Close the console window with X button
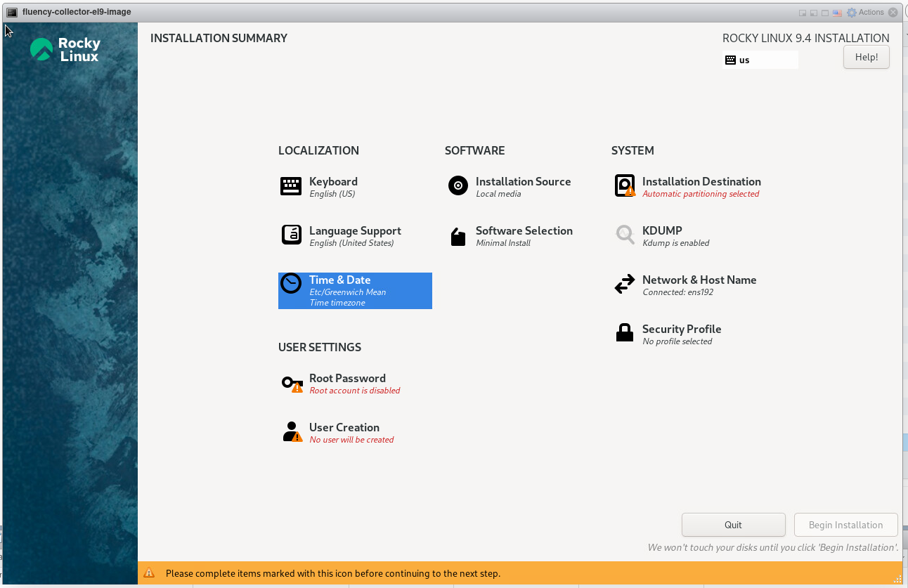The width and height of the screenshot is (908, 588). tap(893, 13)
